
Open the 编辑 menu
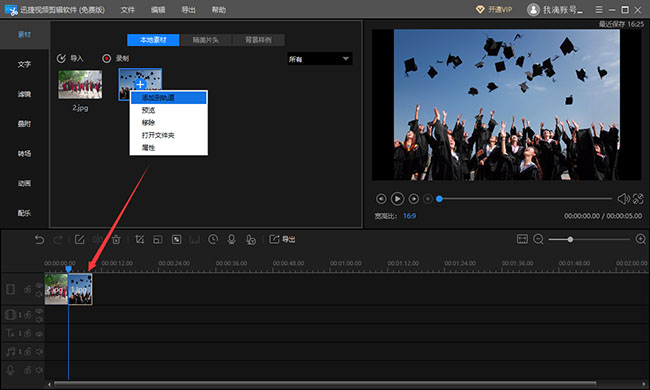pyautogui.click(x=158, y=10)
